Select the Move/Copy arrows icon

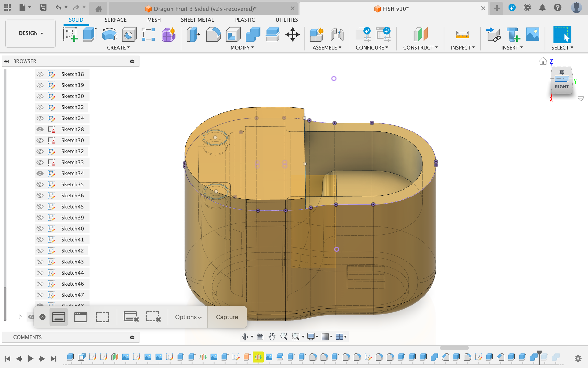click(292, 34)
